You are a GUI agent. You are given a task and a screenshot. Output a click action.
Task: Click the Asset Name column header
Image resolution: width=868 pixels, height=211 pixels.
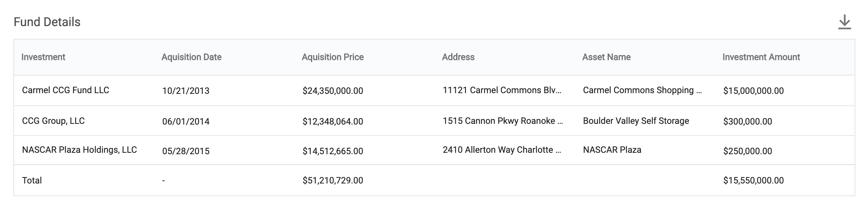pyautogui.click(x=606, y=57)
